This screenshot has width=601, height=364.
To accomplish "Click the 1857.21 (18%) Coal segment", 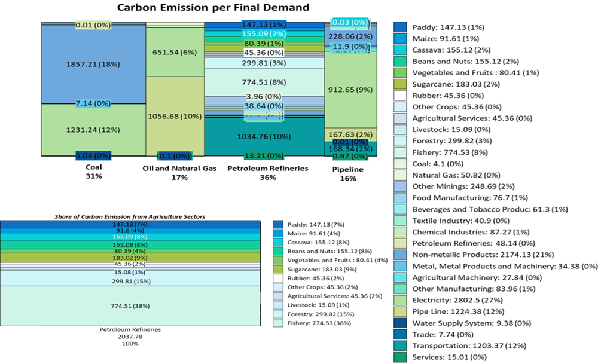I will click(93, 65).
